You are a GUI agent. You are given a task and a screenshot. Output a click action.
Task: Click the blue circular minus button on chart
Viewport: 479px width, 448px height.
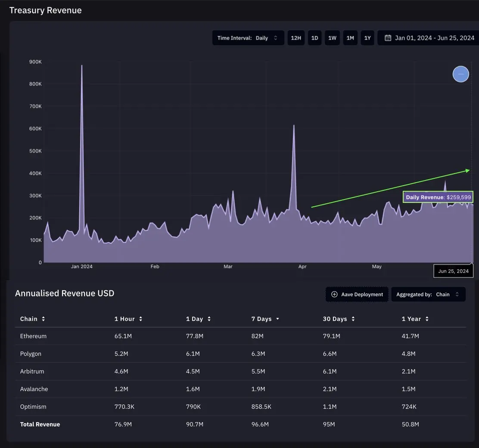tap(460, 74)
